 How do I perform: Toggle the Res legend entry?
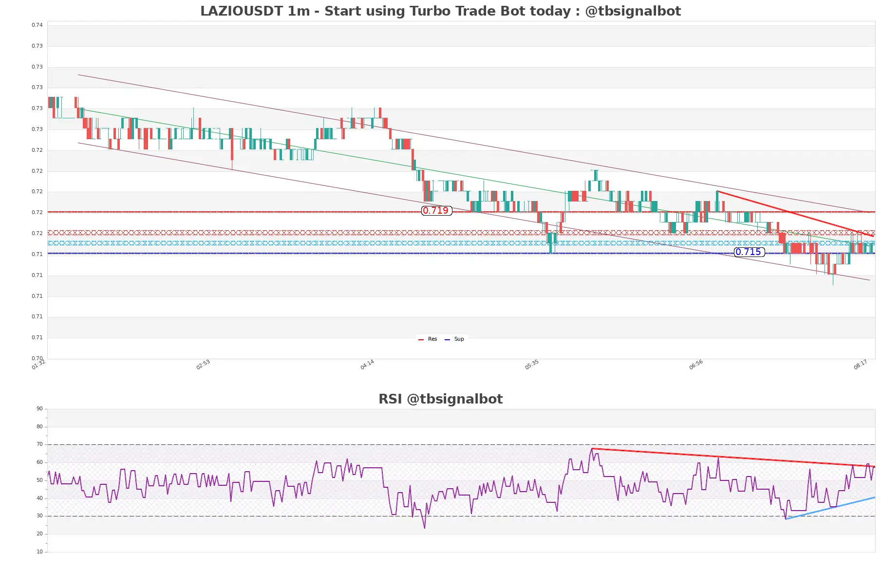click(428, 339)
